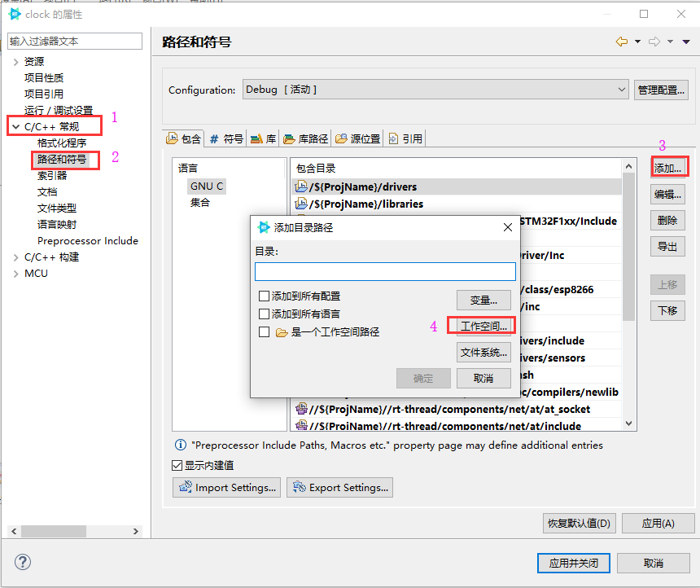The height and width of the screenshot is (588, 700).
Task: Check 是一个工作空间路径 checkbox
Action: point(264,332)
